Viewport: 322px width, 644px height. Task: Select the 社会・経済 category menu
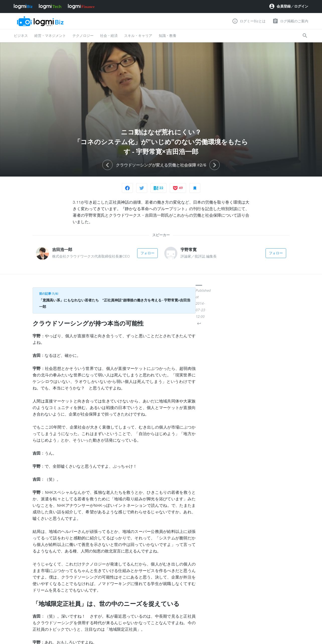pyautogui.click(x=109, y=36)
